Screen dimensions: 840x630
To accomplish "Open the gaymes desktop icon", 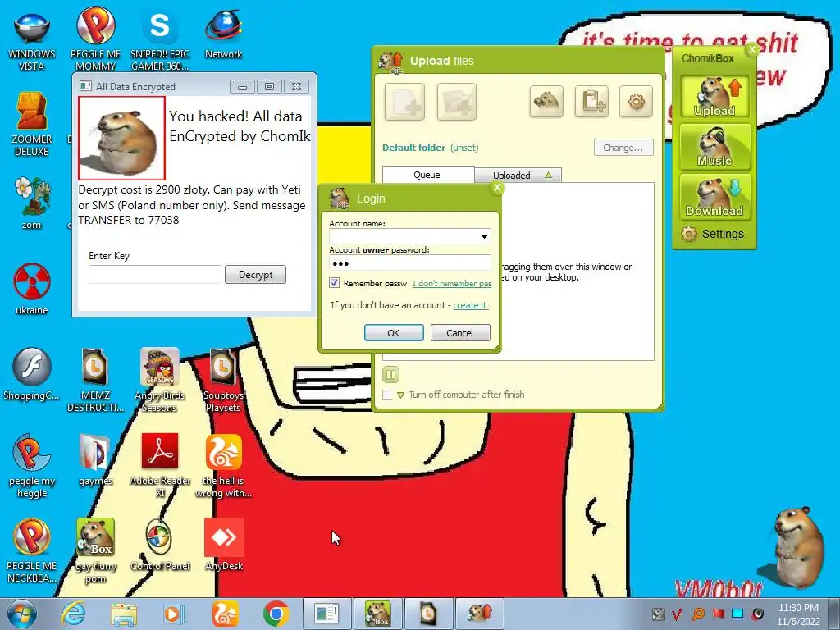I will coord(95,459).
